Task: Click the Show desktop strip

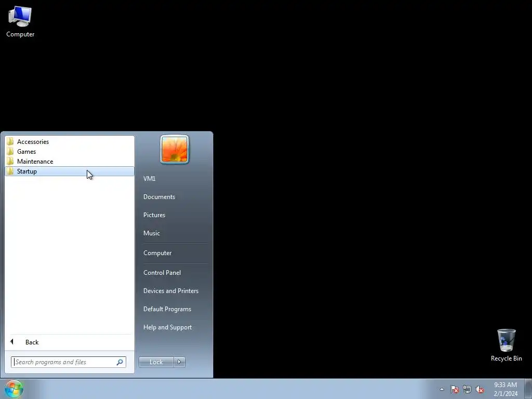Action: pos(528,389)
